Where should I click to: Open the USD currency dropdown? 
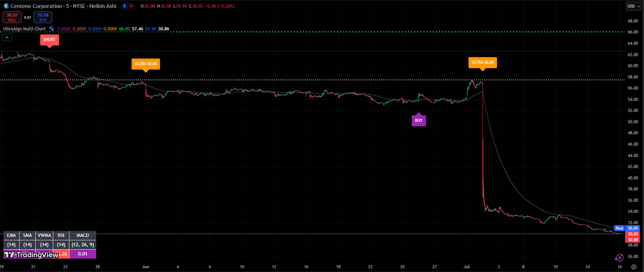[633, 6]
